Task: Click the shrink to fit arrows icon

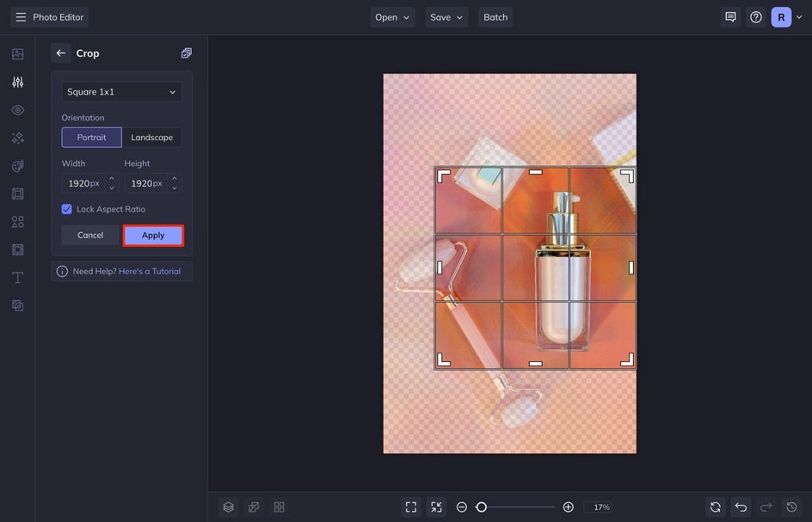Action: click(436, 507)
